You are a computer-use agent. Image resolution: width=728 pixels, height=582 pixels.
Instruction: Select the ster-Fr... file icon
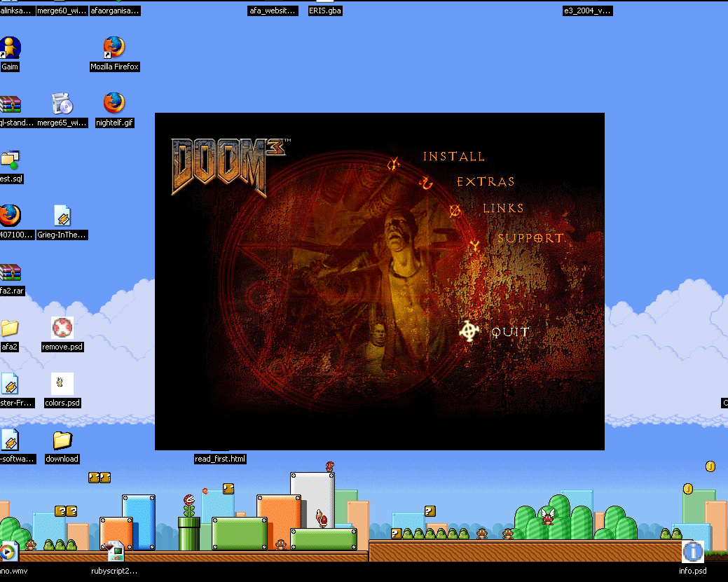(x=11, y=384)
